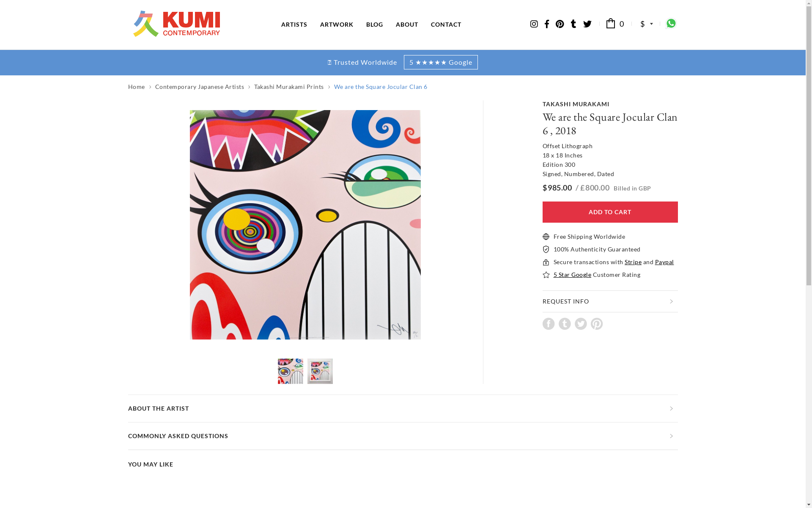Expand About the Artist section

pyautogui.click(x=403, y=409)
